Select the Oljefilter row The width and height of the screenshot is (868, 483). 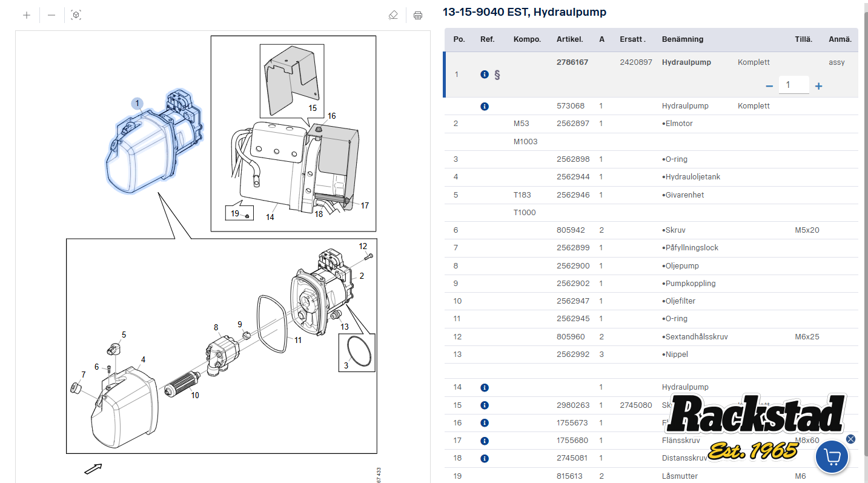tap(651, 301)
